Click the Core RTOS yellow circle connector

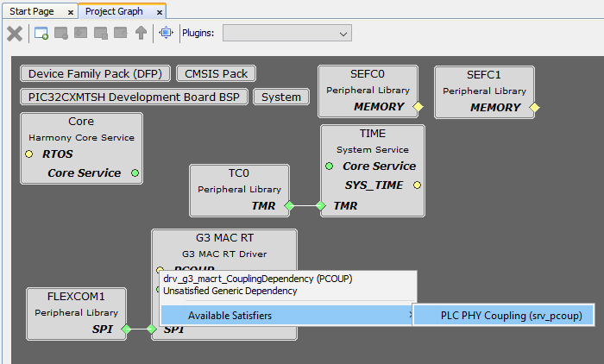coord(28,154)
